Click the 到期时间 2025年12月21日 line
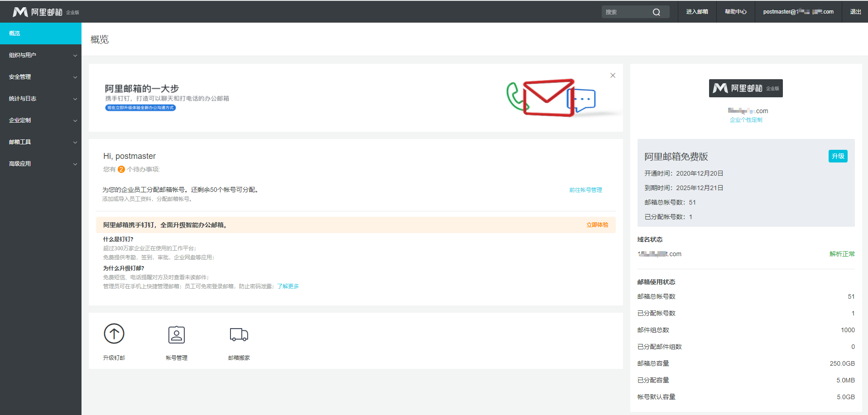868x415 pixels. pyautogui.click(x=684, y=188)
